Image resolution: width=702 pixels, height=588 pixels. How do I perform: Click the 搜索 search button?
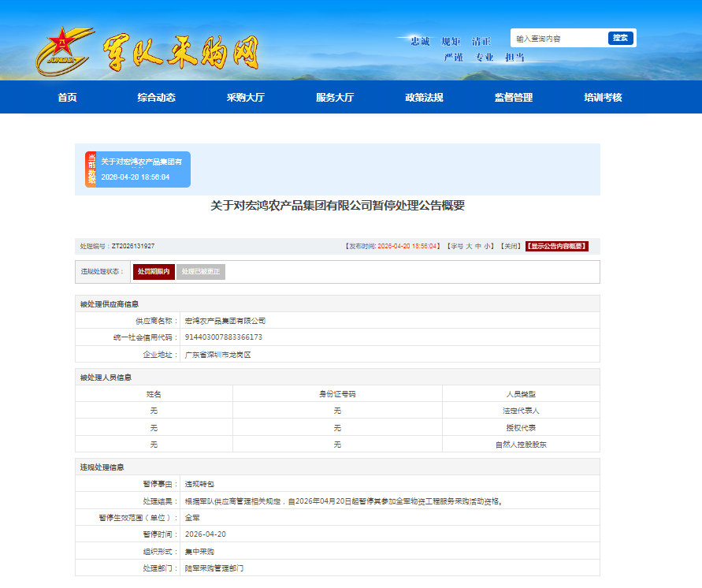coord(620,38)
